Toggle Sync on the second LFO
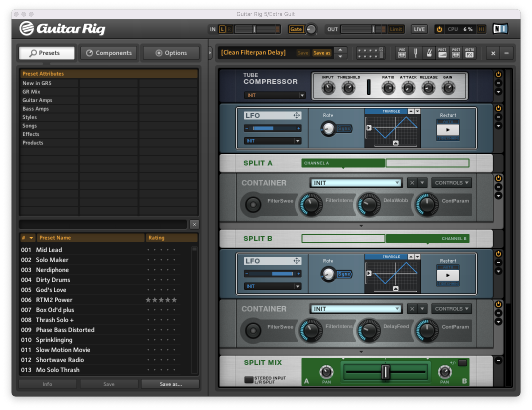The height and width of the screenshot is (410, 532). (344, 274)
